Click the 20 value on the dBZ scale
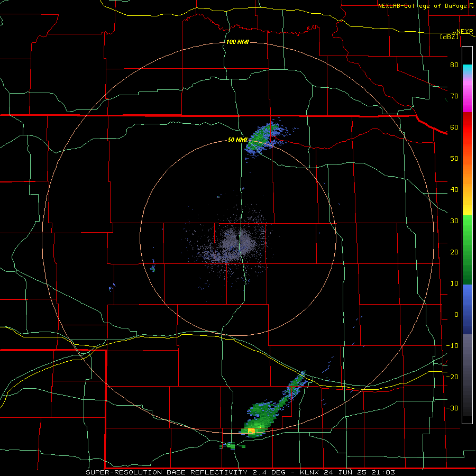 click(454, 252)
